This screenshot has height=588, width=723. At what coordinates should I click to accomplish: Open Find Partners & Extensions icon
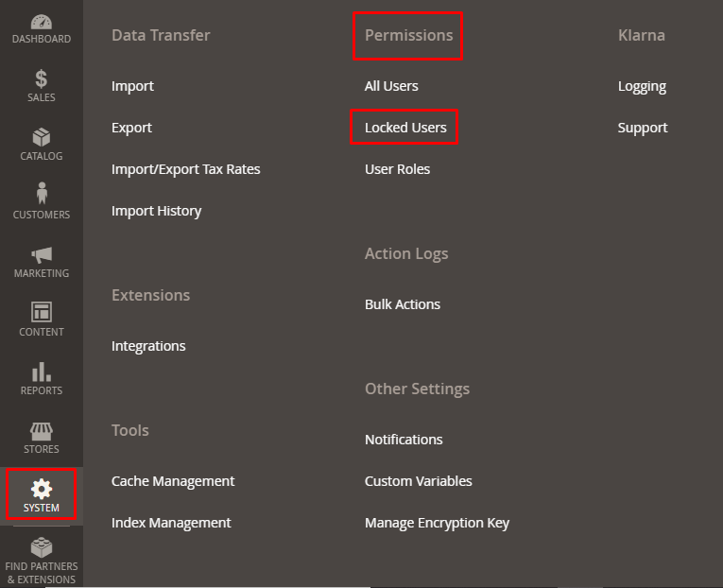pos(42,547)
